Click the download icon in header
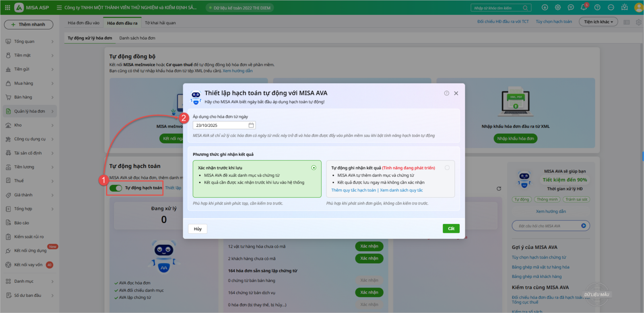This screenshot has height=313, width=644. tap(545, 8)
